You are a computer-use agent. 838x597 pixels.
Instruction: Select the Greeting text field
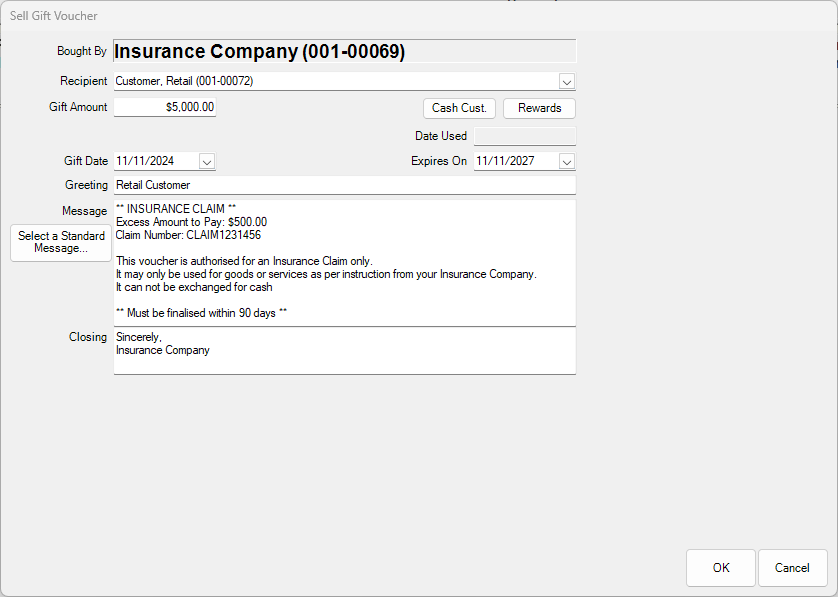(345, 186)
